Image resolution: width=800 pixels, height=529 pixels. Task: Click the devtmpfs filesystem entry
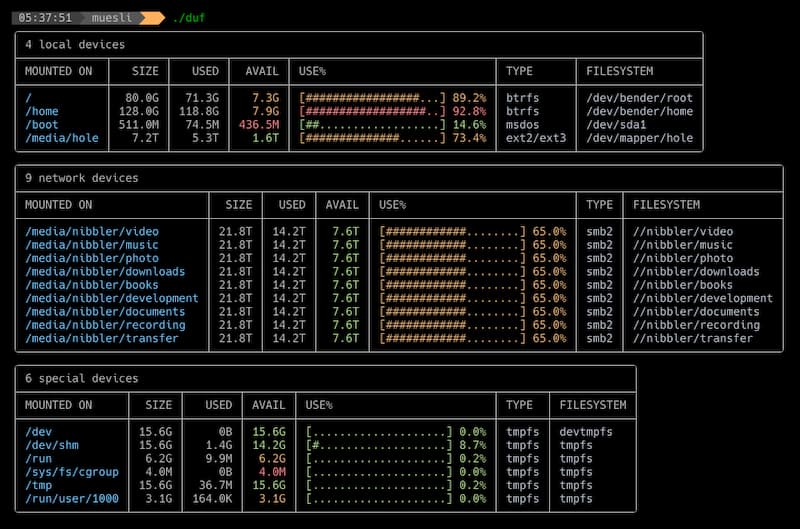click(x=586, y=432)
